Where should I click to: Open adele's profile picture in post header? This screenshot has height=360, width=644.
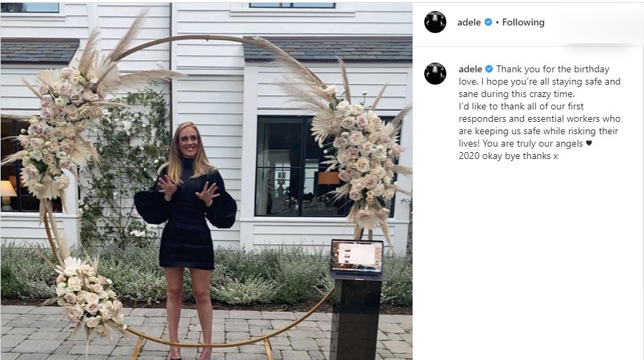pos(435,22)
